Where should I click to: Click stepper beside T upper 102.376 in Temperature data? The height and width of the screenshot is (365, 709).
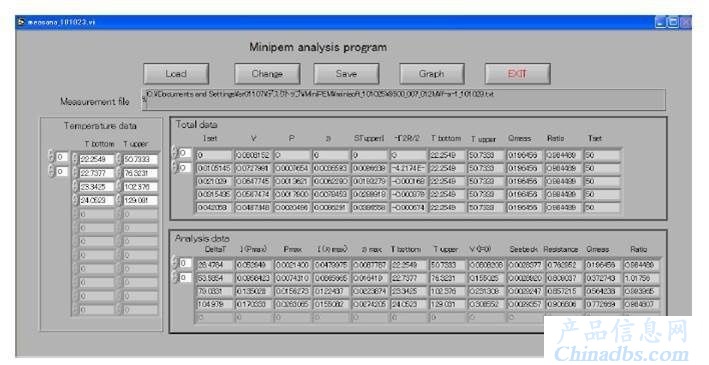(118, 187)
